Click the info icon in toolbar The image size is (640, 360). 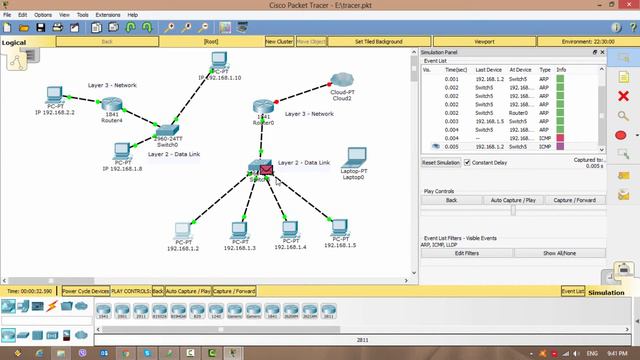pyautogui.click(x=616, y=27)
